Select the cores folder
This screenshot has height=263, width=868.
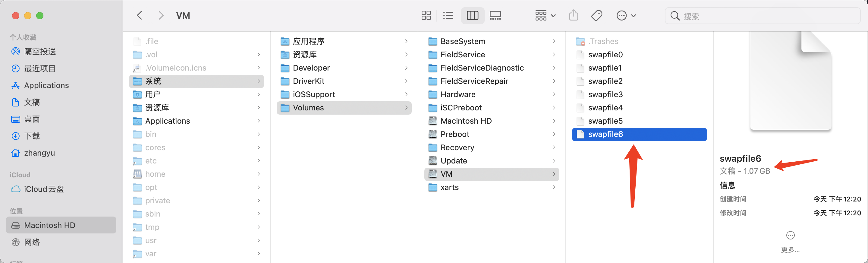coord(197,148)
